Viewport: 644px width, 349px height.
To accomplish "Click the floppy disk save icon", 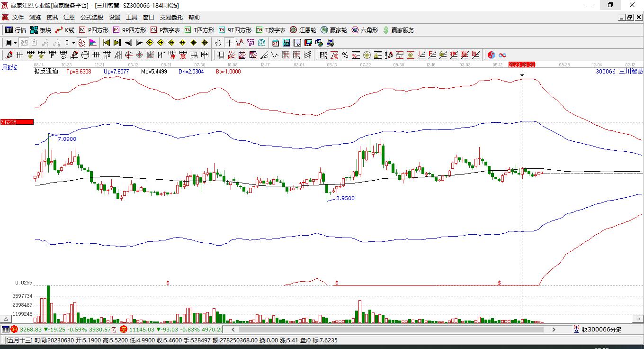I will point(308,43).
